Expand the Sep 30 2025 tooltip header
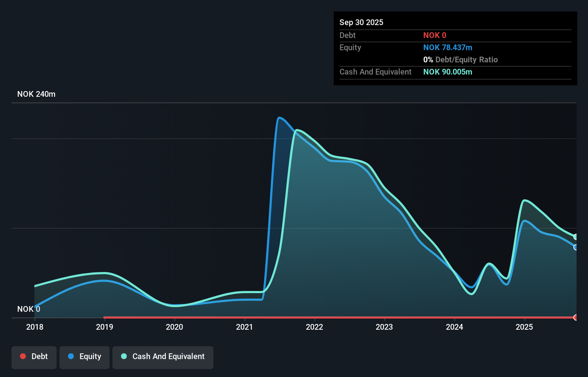Screen dimensions: 588x377 pyautogui.click(x=361, y=22)
